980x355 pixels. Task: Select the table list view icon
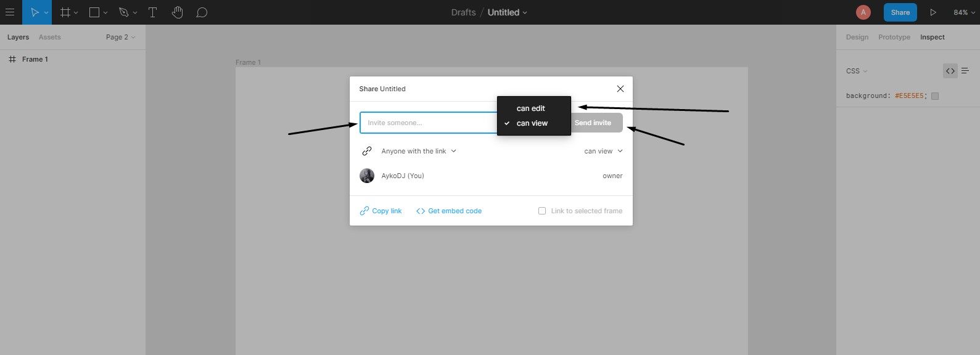pyautogui.click(x=965, y=71)
